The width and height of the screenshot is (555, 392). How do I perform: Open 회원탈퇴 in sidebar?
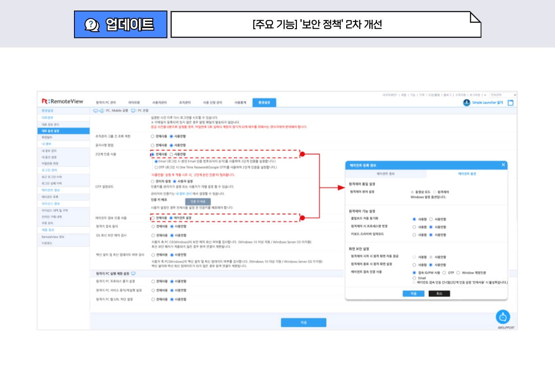click(x=47, y=137)
